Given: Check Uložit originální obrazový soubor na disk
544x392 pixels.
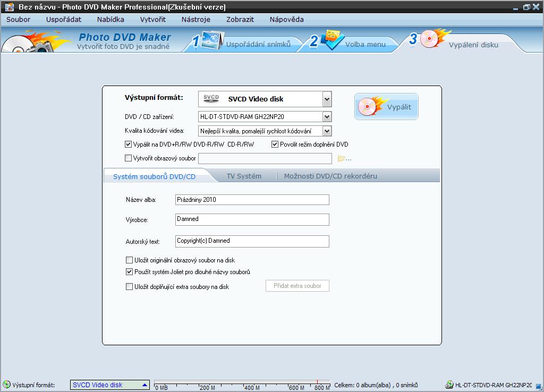Looking at the screenshot, I should tap(129, 260).
